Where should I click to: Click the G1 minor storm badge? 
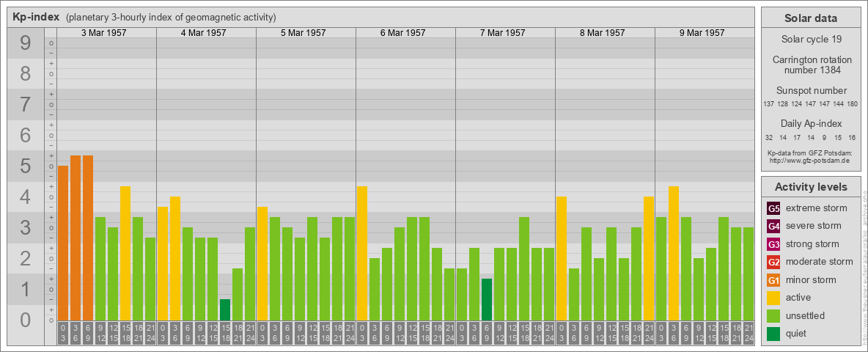[x=773, y=279]
